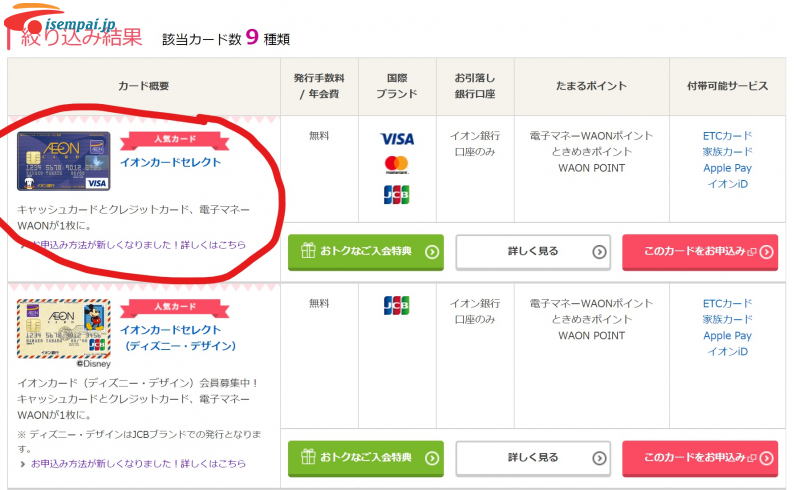Click カード概要 column header
The height and width of the screenshot is (490, 800).
coord(144,86)
